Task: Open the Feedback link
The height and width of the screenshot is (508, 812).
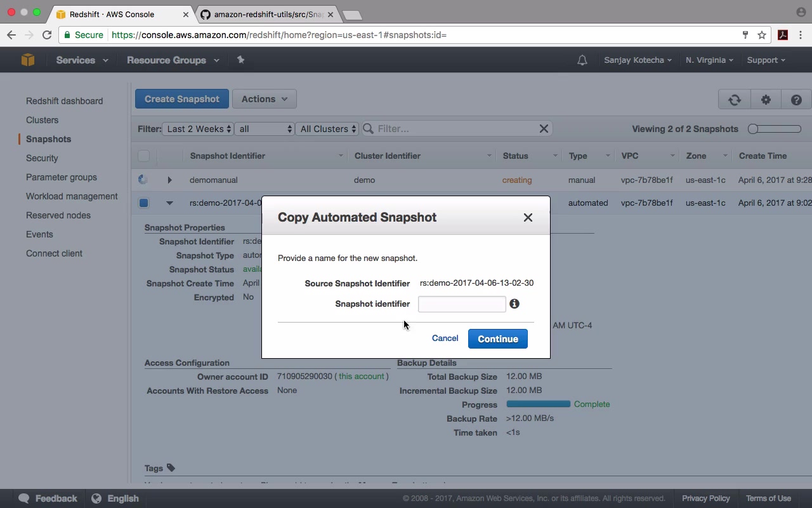Action: point(48,498)
